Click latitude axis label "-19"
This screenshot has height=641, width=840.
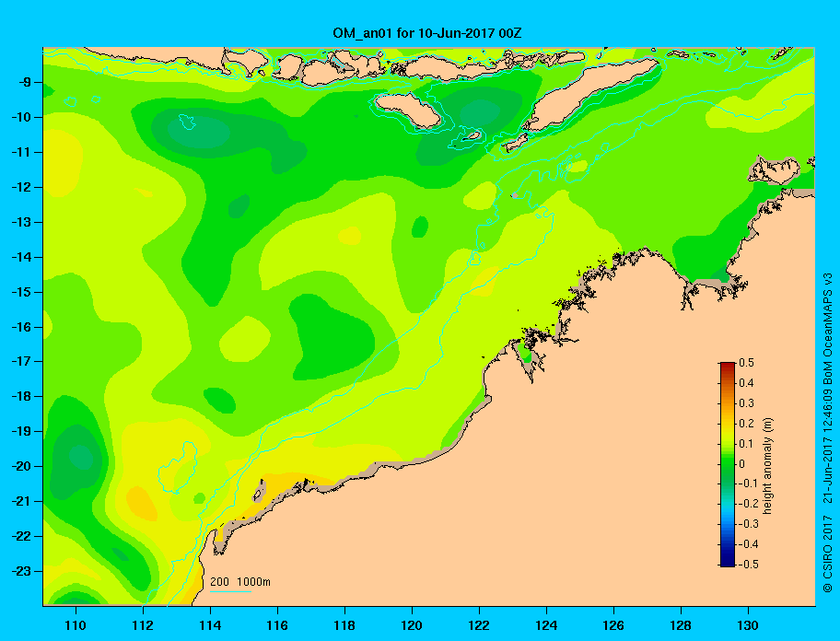coord(21,431)
